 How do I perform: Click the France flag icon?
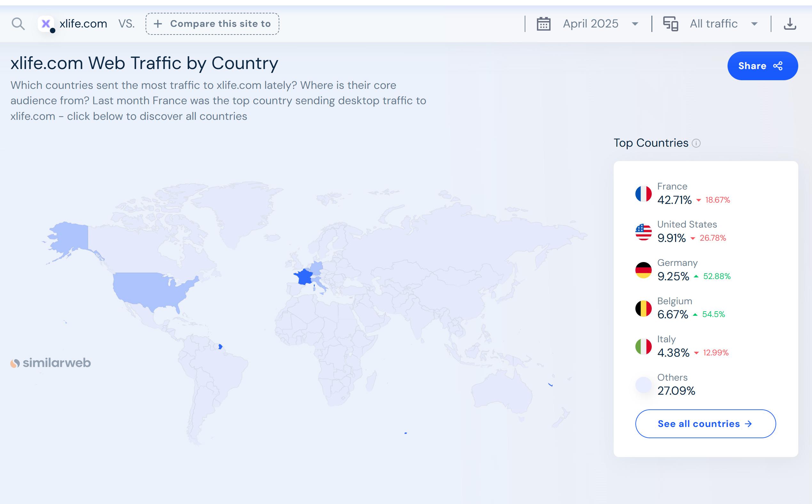pos(643,194)
